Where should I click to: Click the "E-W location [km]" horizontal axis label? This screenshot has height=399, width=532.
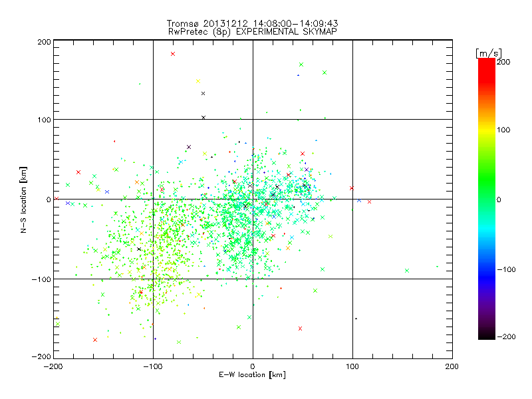pyautogui.click(x=252, y=374)
